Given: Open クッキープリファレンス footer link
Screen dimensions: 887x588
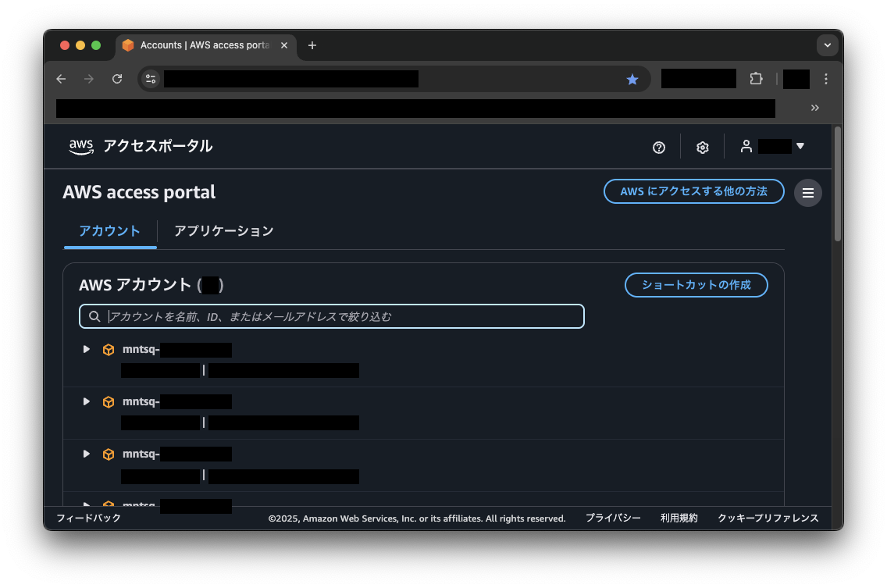Looking at the screenshot, I should point(768,518).
